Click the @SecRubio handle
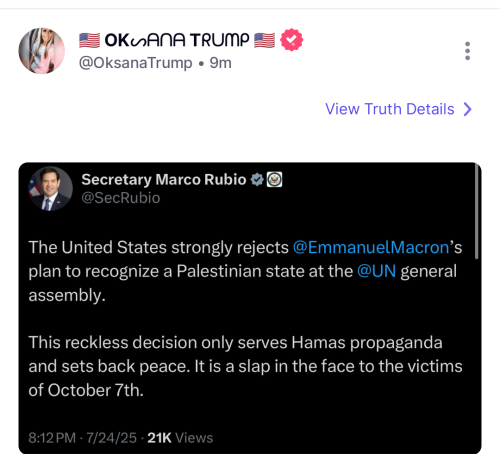500x466 pixels. pyautogui.click(x=121, y=198)
